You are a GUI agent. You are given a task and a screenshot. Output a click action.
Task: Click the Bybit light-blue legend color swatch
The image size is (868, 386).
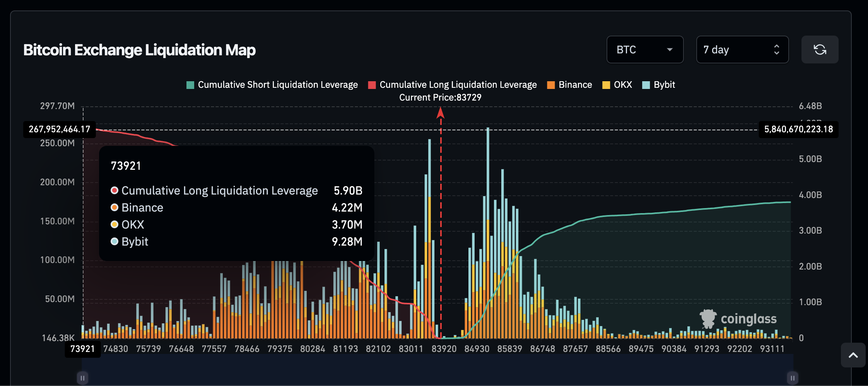click(x=646, y=85)
